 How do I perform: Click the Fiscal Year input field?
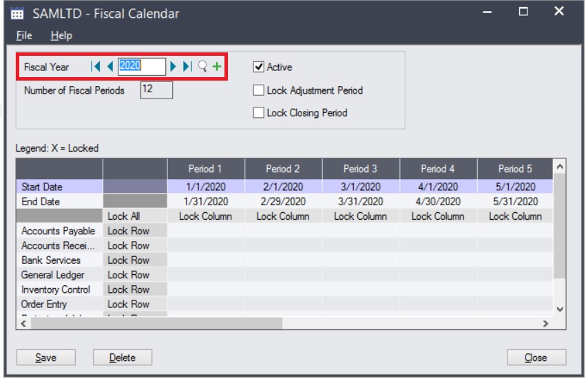pos(142,66)
